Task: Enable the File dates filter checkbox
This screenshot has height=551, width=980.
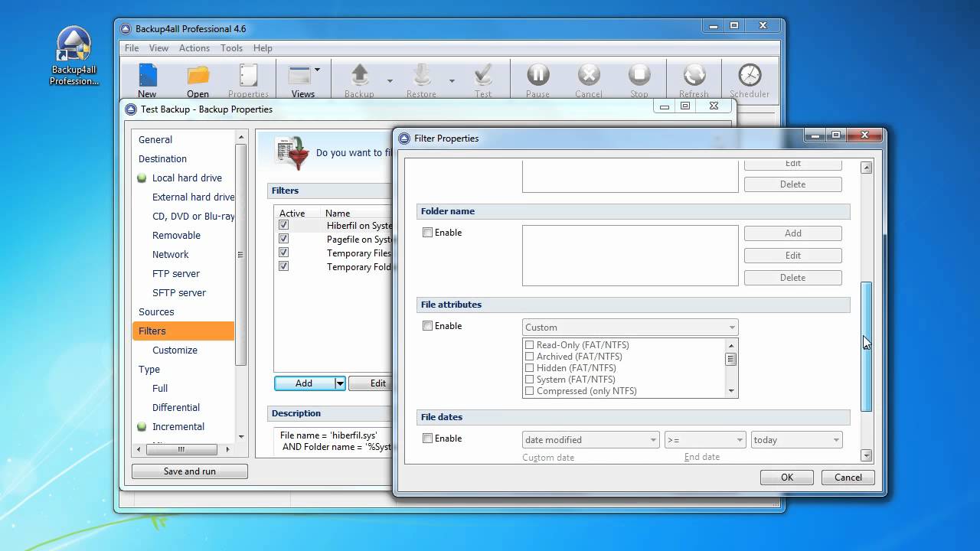Action: tap(428, 439)
